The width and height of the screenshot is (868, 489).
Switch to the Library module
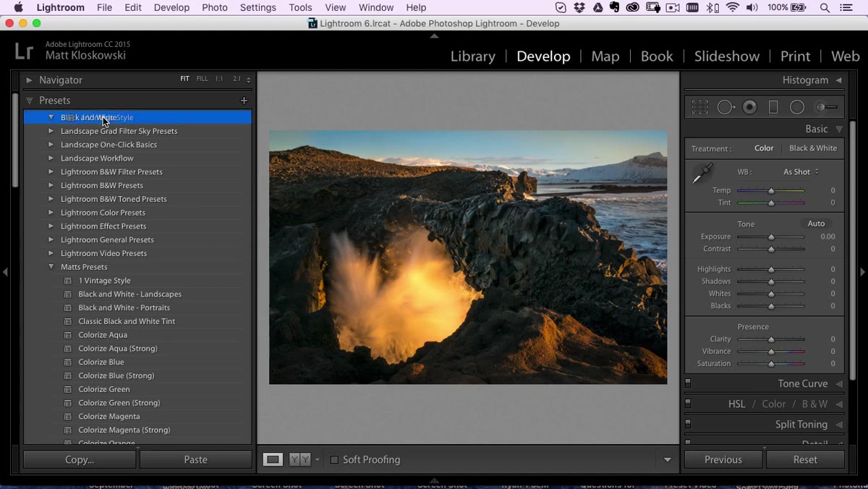[473, 56]
